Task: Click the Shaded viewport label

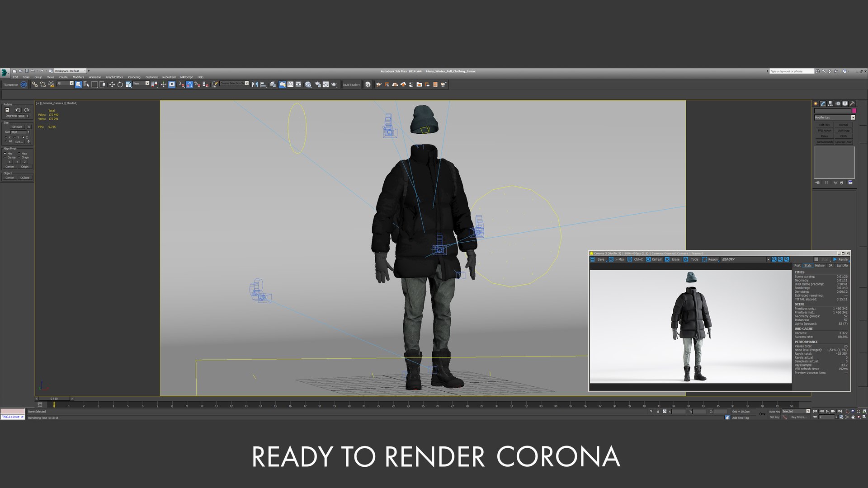Action: [x=71, y=103]
